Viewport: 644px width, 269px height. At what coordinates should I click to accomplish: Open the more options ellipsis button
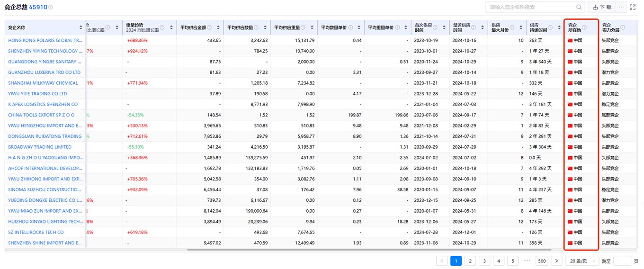[621, 7]
